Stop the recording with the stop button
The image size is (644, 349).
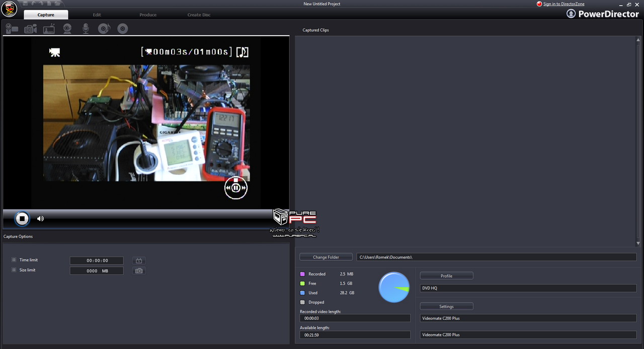pyautogui.click(x=22, y=219)
